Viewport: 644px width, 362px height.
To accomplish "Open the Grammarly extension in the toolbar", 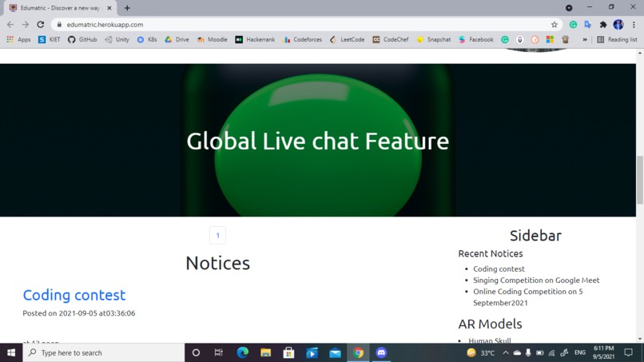I will point(573,25).
